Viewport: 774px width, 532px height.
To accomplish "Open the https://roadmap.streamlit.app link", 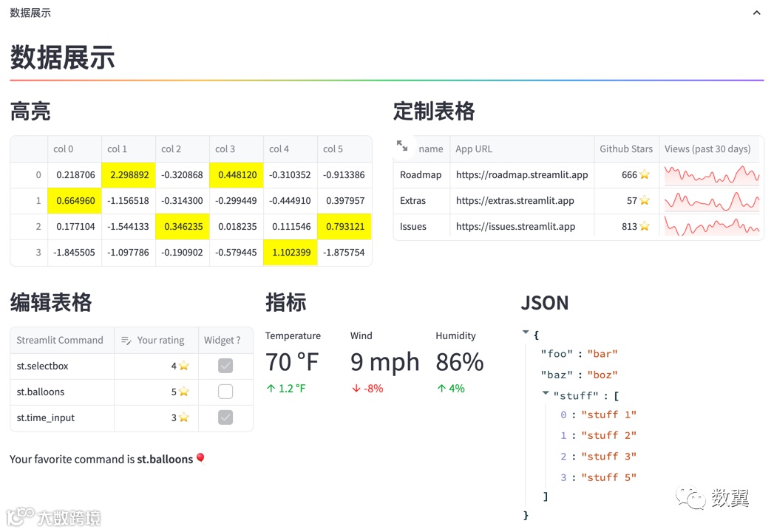I will tap(522, 174).
